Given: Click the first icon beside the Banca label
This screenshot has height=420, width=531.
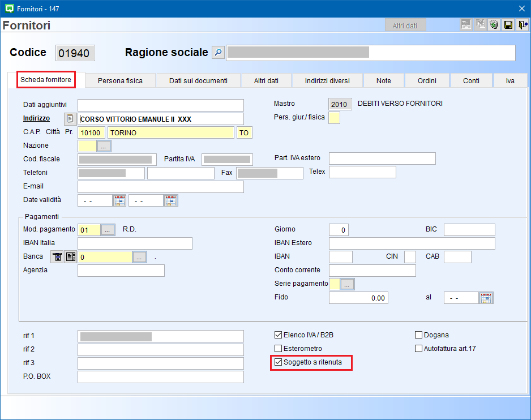Looking at the screenshot, I should pyautogui.click(x=57, y=257).
